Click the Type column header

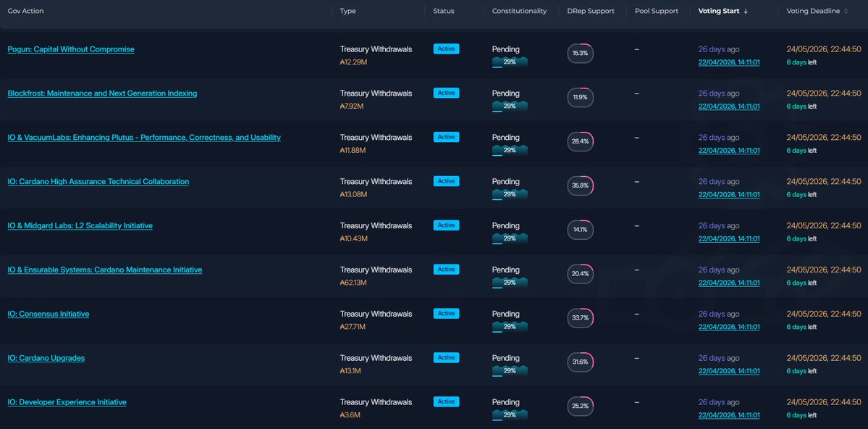click(x=347, y=11)
